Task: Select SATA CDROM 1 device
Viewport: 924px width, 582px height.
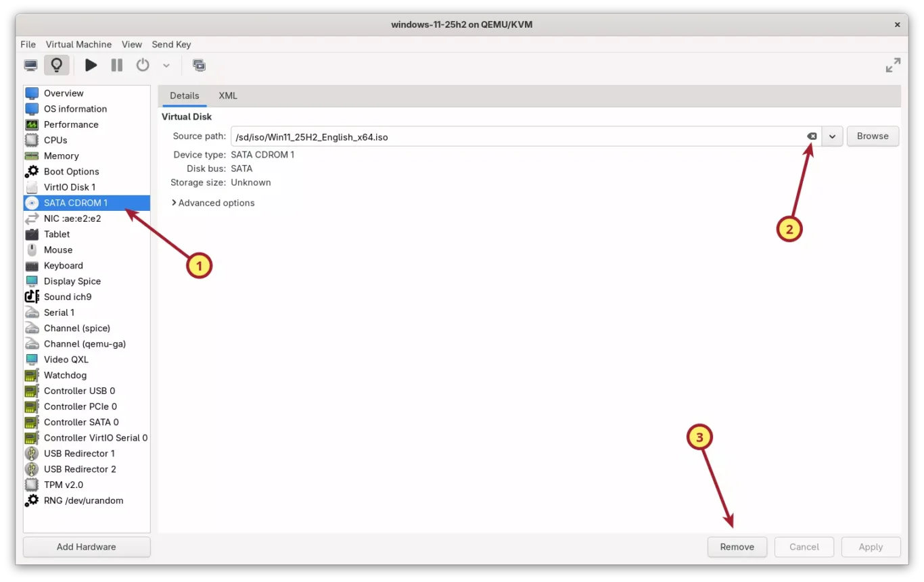Action: (87, 203)
